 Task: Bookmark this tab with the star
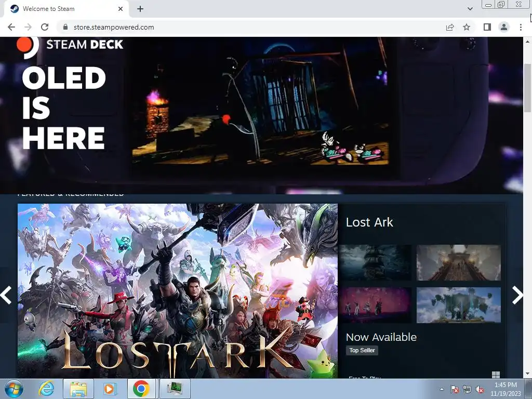tap(467, 27)
